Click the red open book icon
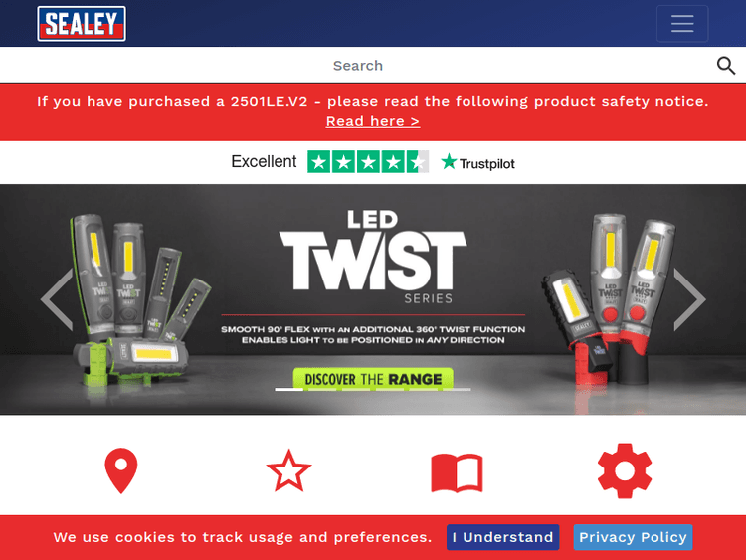 click(457, 472)
